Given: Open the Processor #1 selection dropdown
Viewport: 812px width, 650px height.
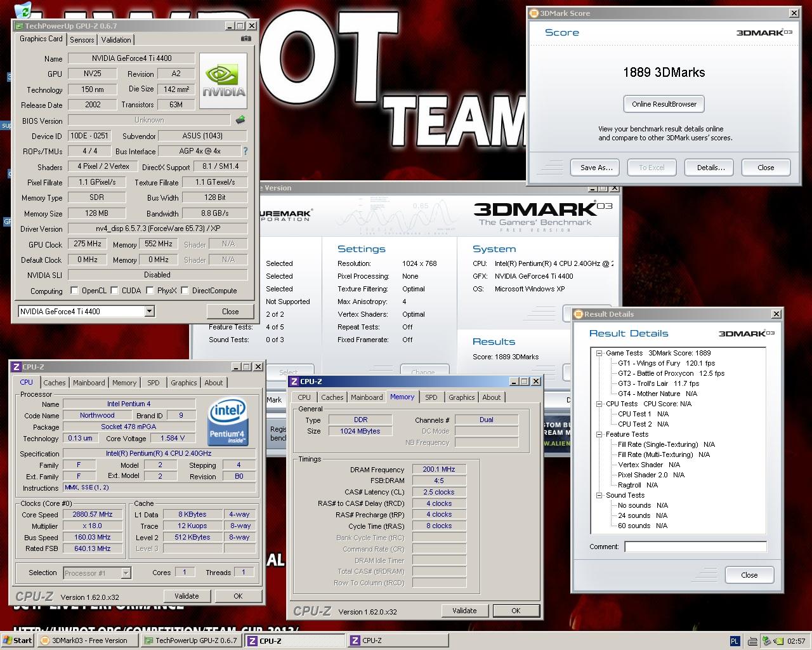Looking at the screenshot, I should (x=126, y=573).
